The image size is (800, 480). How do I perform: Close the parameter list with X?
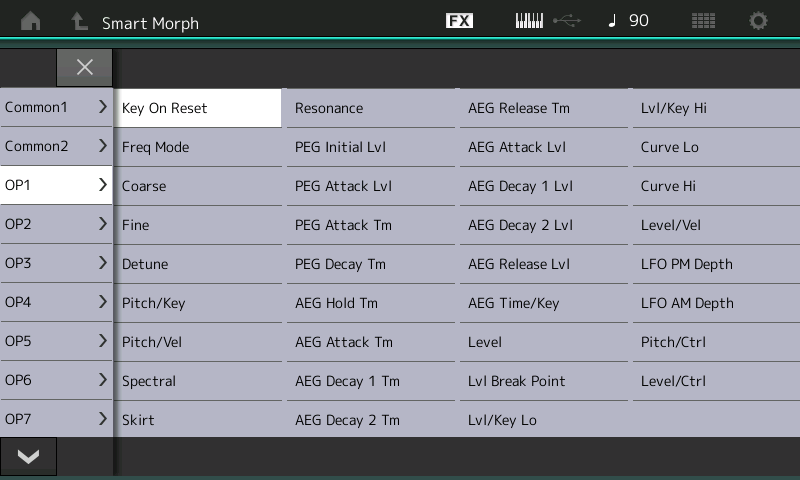[85, 67]
